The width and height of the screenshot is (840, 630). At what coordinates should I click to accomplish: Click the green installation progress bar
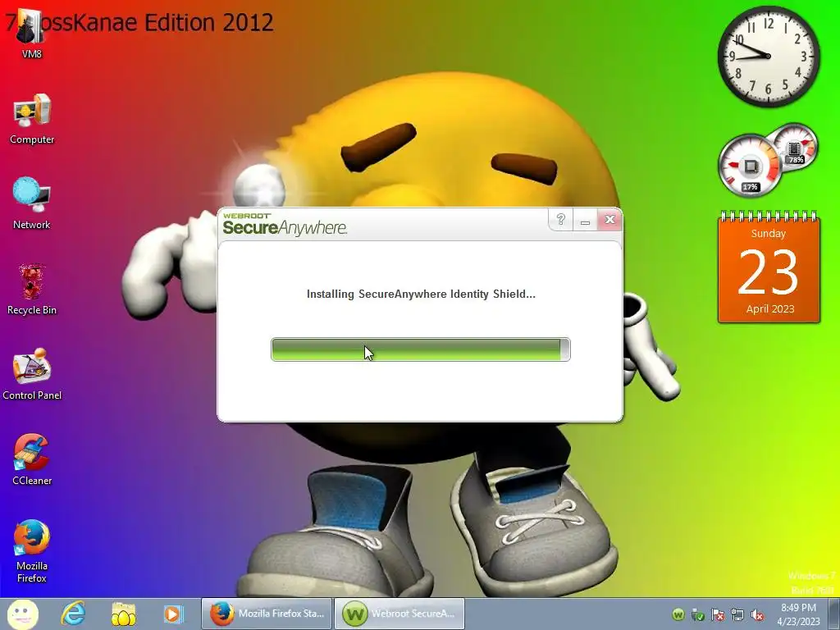[x=421, y=349]
